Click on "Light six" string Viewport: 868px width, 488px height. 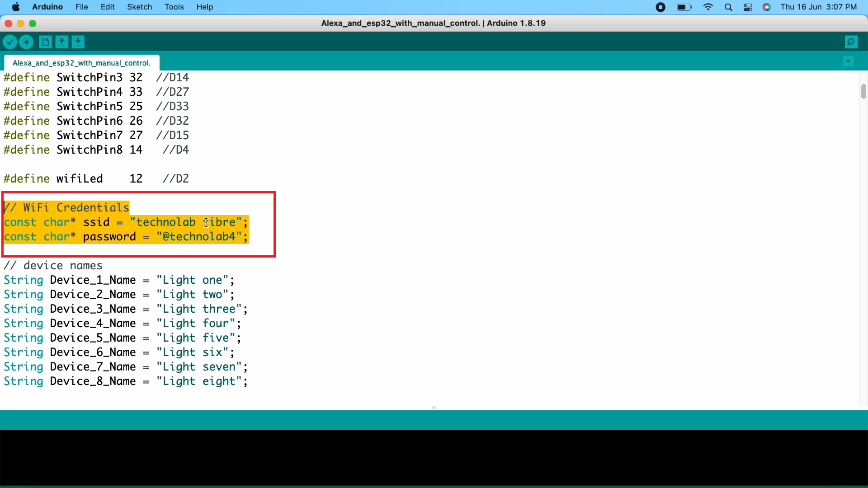[x=193, y=352]
